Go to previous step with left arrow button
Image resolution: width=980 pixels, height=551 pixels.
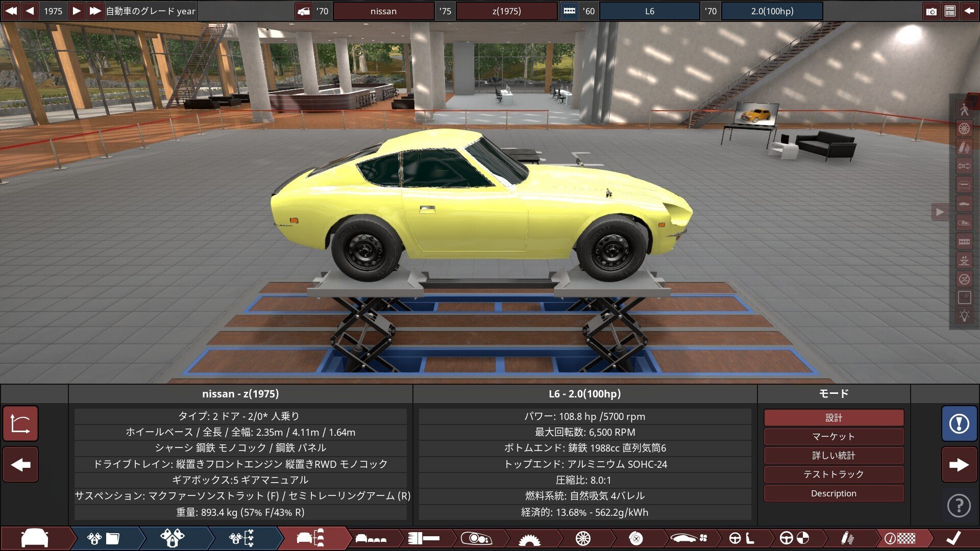point(20,465)
